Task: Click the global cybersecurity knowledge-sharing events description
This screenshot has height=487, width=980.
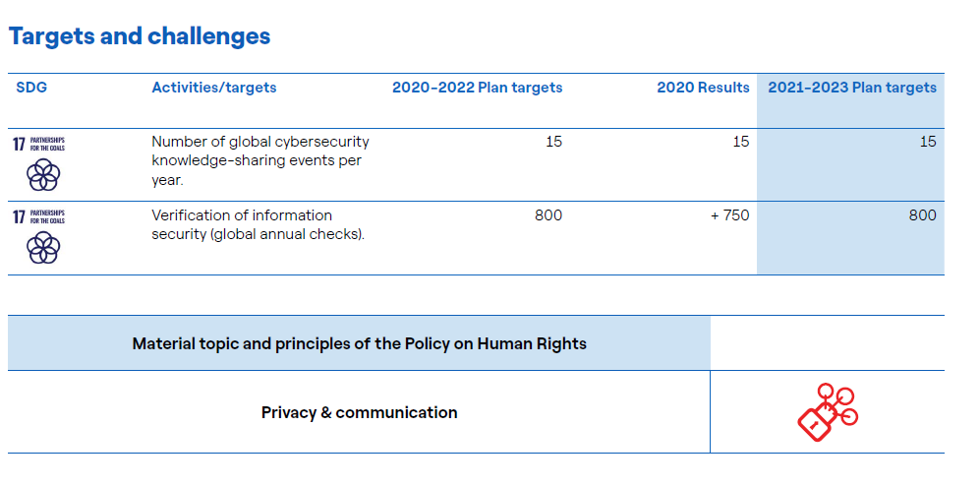Action: tap(260, 161)
